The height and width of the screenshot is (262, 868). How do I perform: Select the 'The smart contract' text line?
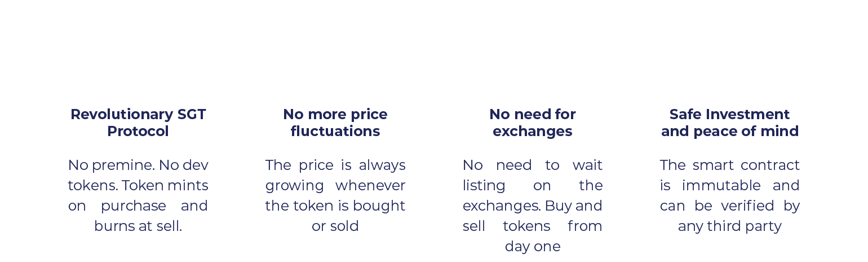[x=730, y=165]
